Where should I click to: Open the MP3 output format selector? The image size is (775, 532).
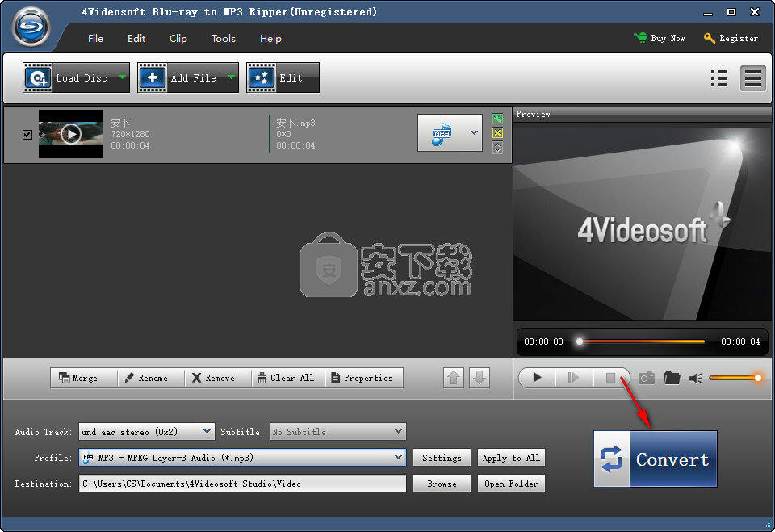[450, 132]
